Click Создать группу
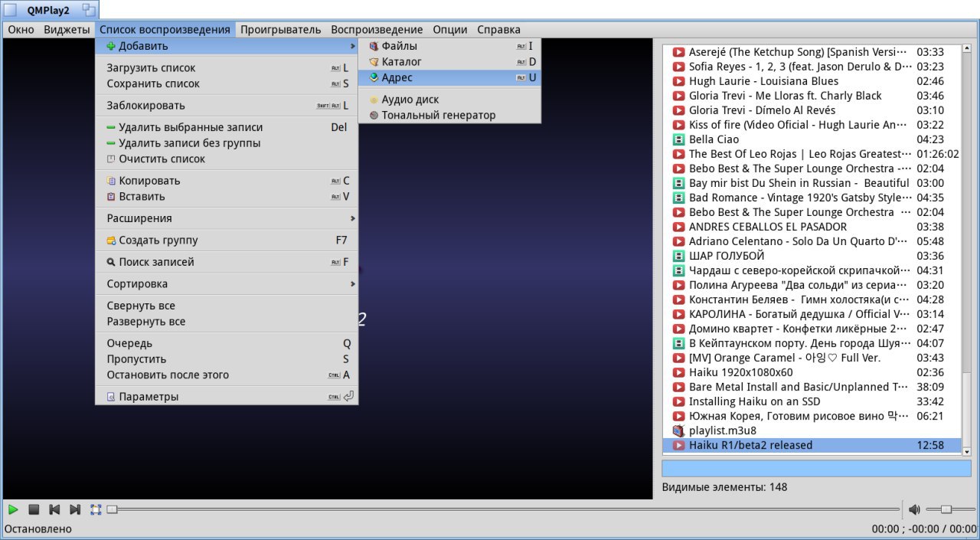This screenshot has width=980, height=540. (x=227, y=240)
